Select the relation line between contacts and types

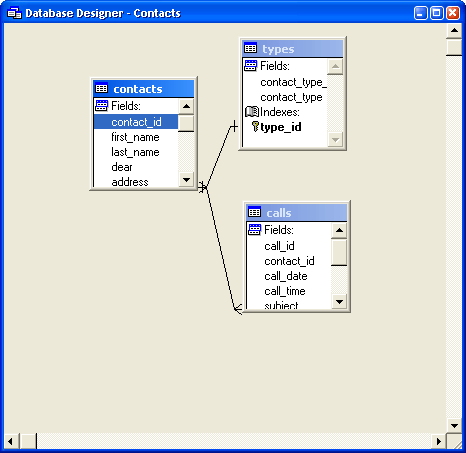coord(219,157)
